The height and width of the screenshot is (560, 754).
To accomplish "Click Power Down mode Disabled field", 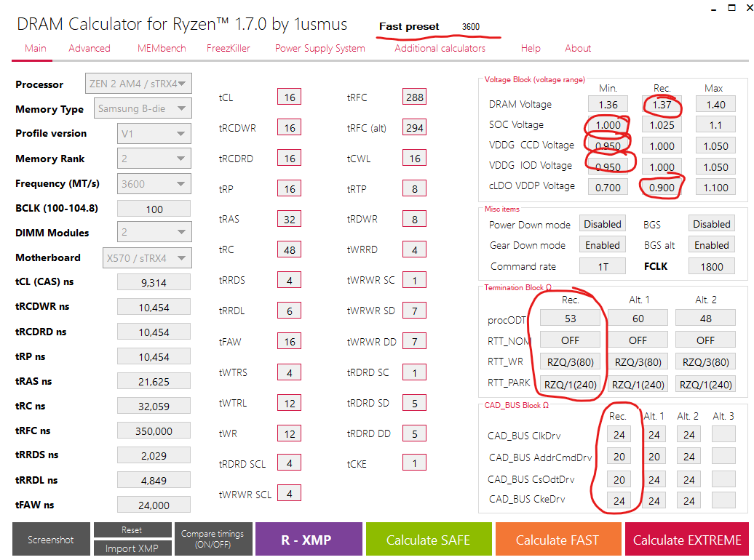I will (x=603, y=224).
